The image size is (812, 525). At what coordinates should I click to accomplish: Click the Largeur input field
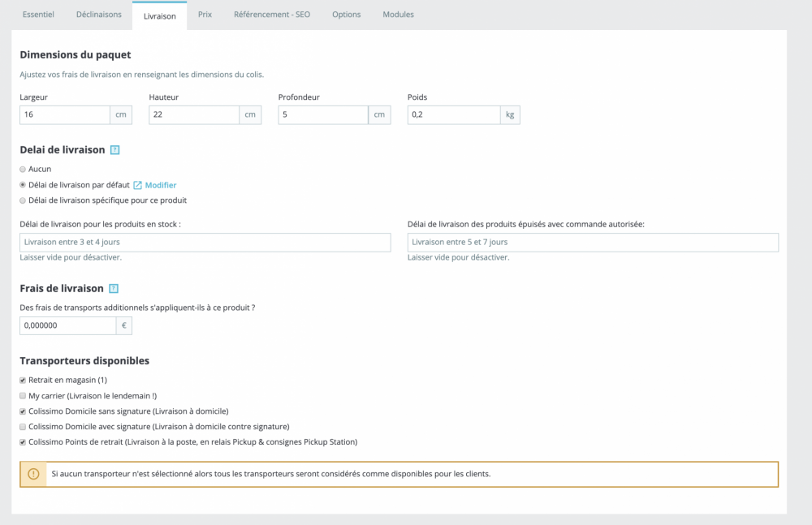pyautogui.click(x=65, y=115)
